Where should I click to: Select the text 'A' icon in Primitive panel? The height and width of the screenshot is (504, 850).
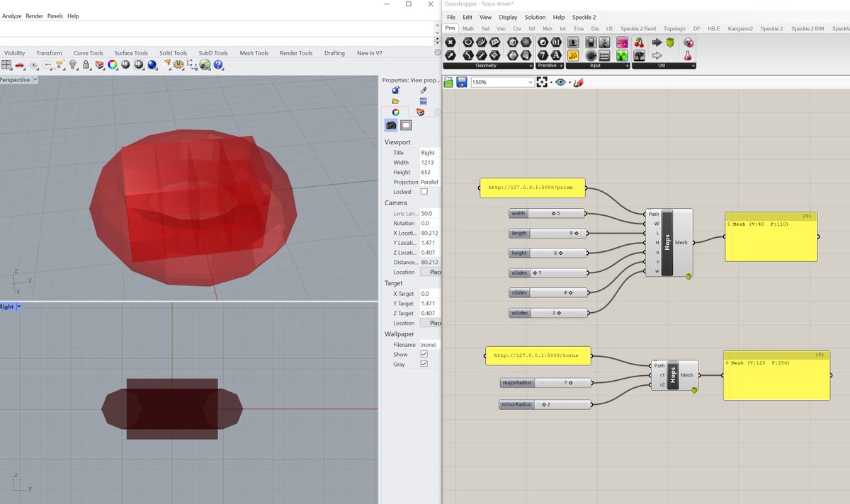coord(556,55)
